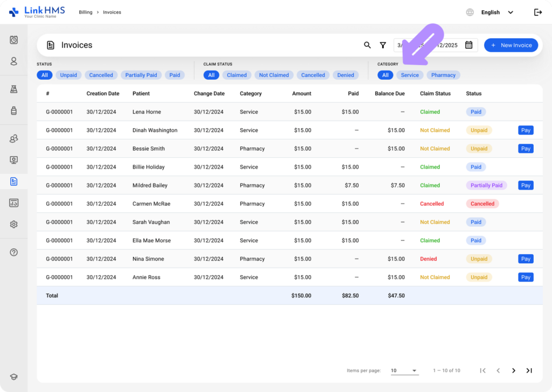552x392 pixels.
Task: Click the New Invoice button
Action: pyautogui.click(x=511, y=45)
